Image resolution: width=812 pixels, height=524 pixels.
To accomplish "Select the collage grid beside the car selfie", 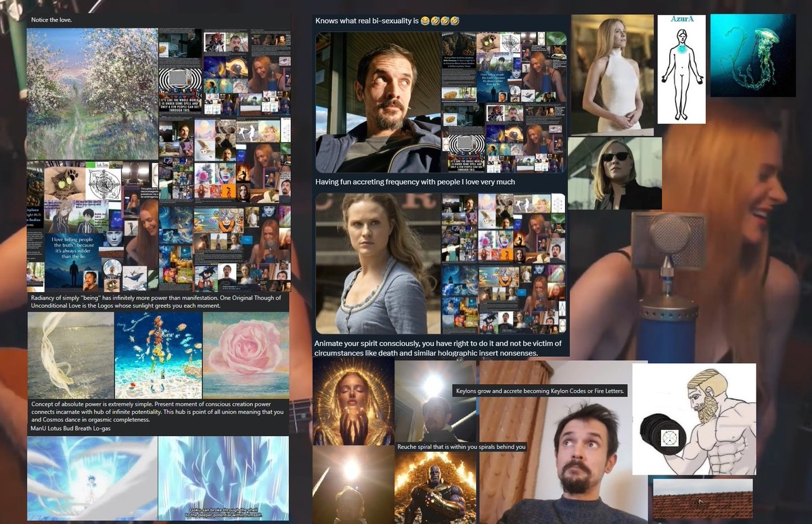I will [x=504, y=102].
